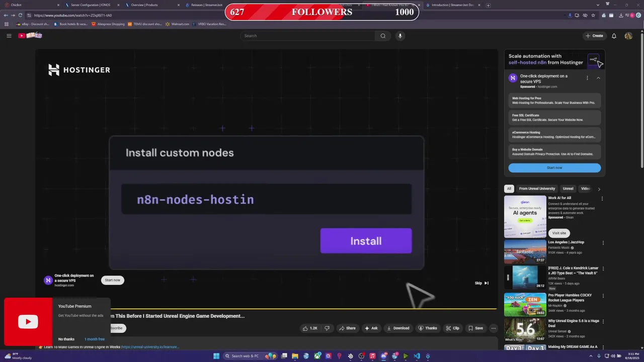Create a Clip of the video
644x362 pixels.
click(452, 328)
